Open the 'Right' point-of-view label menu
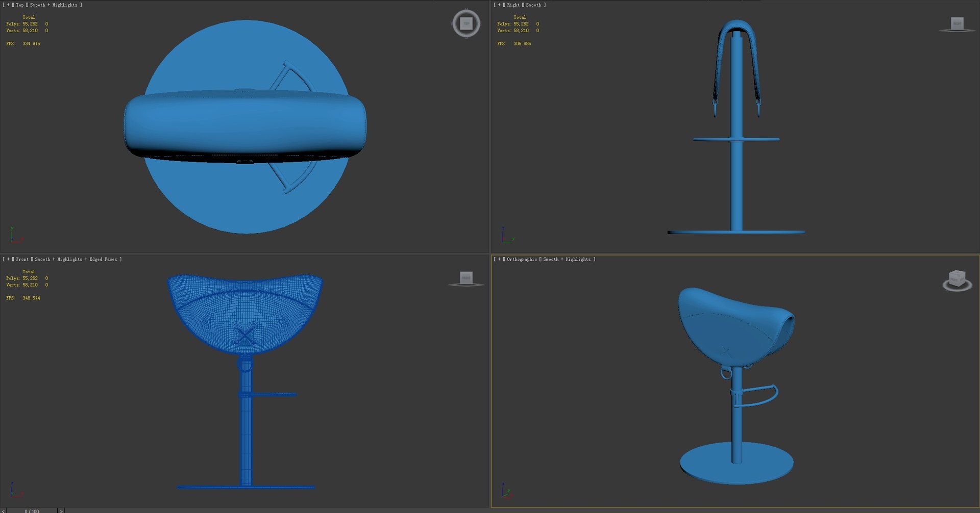This screenshot has height=513, width=980. pyautogui.click(x=513, y=5)
